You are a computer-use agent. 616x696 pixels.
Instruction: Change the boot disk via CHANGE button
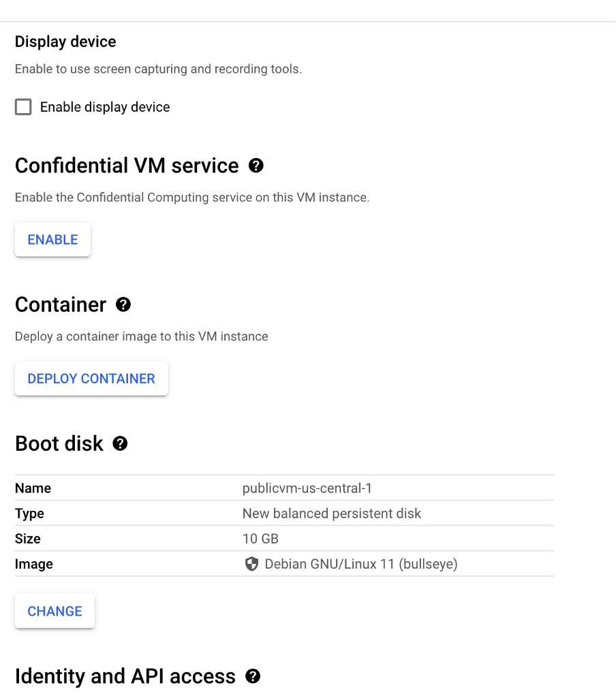pyautogui.click(x=55, y=611)
